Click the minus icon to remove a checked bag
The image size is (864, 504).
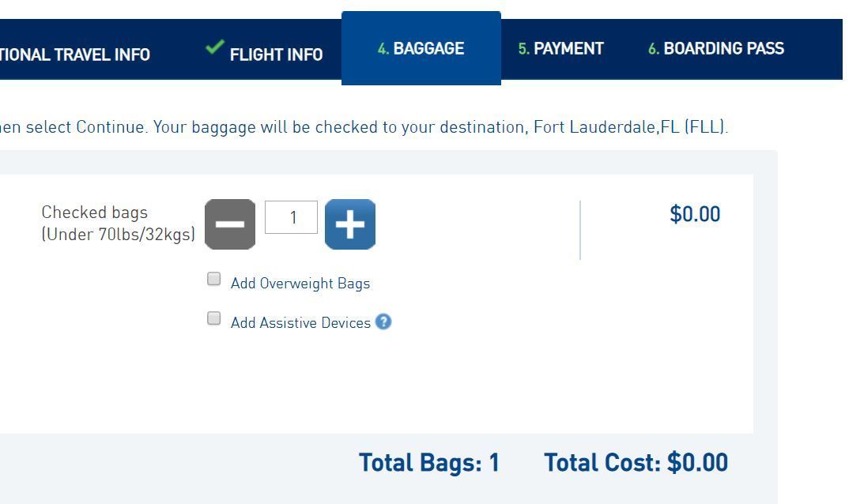click(230, 224)
